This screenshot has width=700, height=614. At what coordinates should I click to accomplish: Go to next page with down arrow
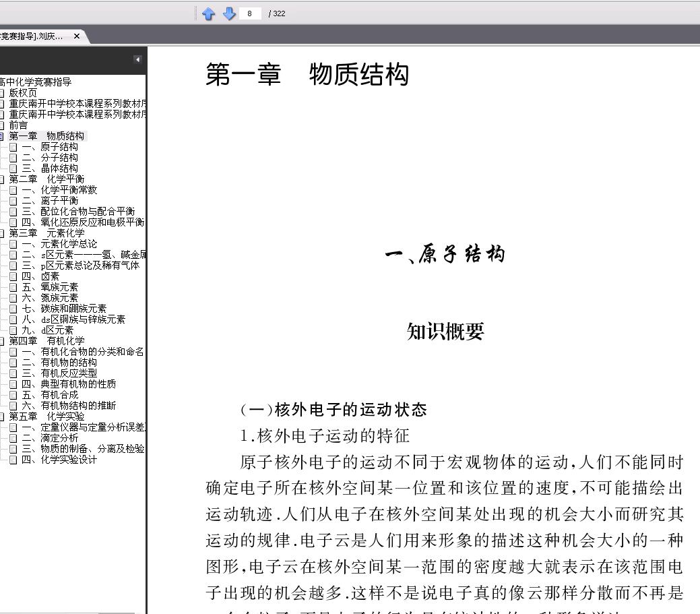pos(229,14)
